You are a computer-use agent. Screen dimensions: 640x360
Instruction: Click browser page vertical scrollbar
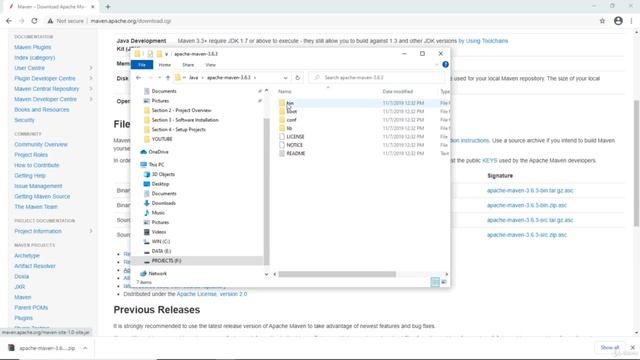[636, 163]
